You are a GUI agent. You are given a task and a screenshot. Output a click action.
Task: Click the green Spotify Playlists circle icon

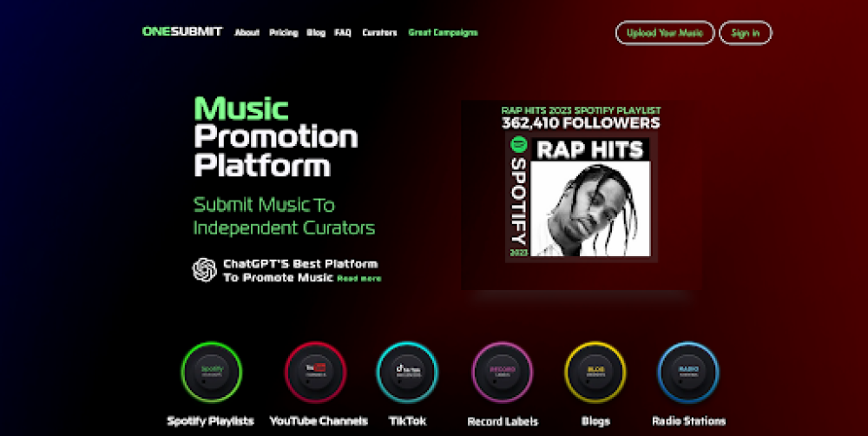pos(212,372)
